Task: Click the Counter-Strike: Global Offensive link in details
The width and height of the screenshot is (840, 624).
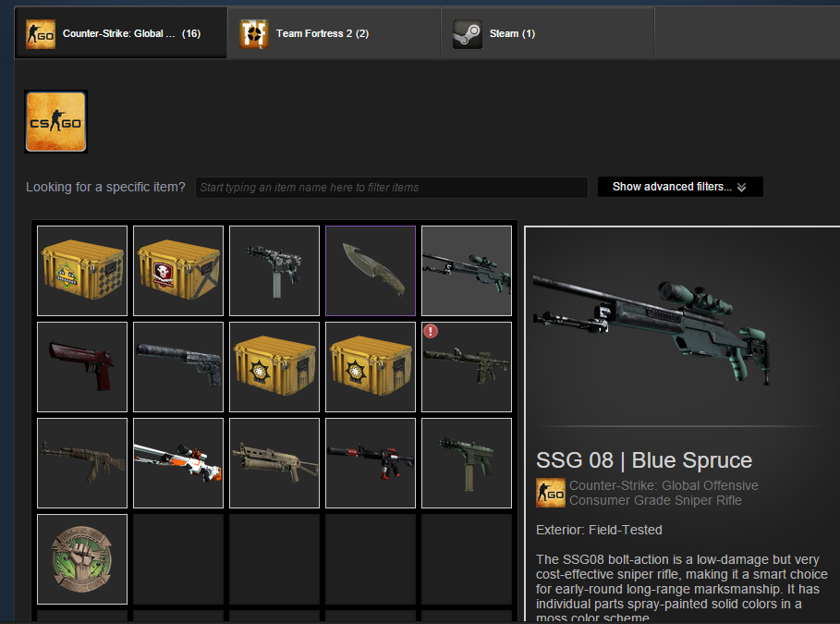Action: tap(663, 485)
